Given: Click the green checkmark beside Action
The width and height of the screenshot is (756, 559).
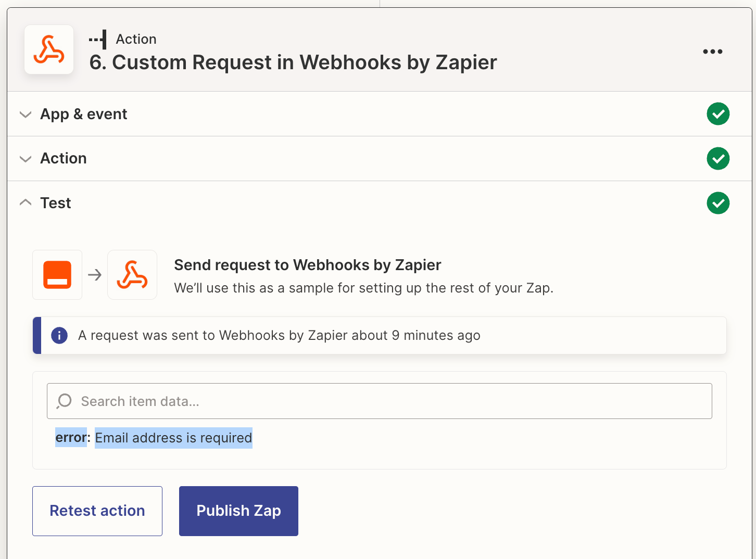Looking at the screenshot, I should (x=718, y=159).
